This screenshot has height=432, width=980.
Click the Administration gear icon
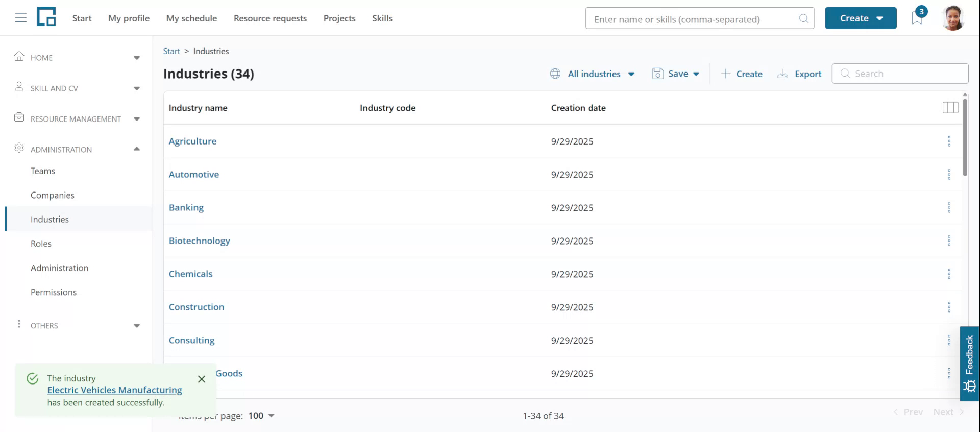tap(19, 148)
